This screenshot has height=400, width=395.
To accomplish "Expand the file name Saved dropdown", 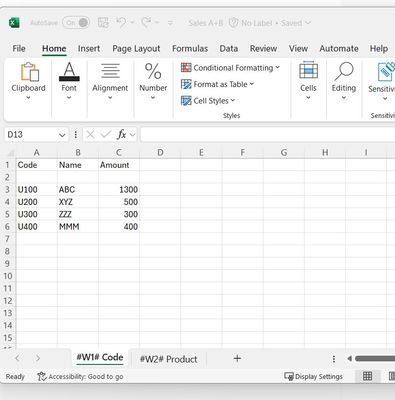I will pyautogui.click(x=308, y=23).
